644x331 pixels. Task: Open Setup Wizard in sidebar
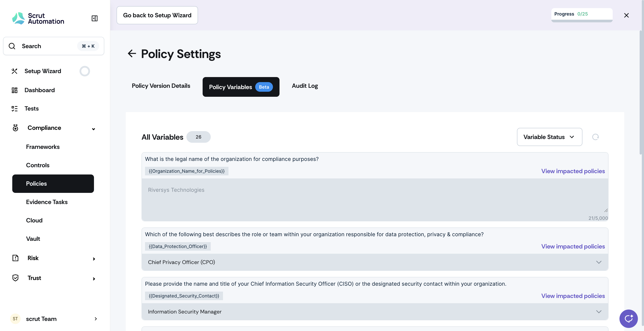43,71
